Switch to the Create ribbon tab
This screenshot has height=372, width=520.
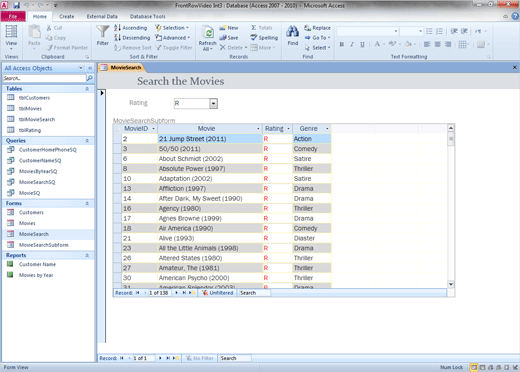(x=67, y=16)
